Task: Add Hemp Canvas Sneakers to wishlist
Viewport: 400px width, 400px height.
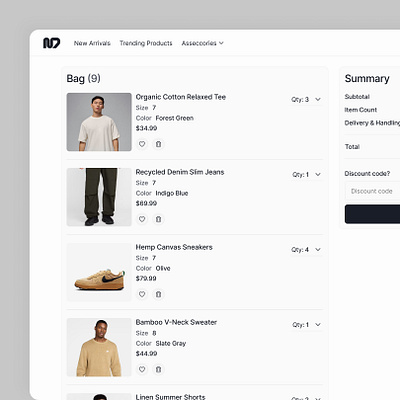Action: [142, 294]
